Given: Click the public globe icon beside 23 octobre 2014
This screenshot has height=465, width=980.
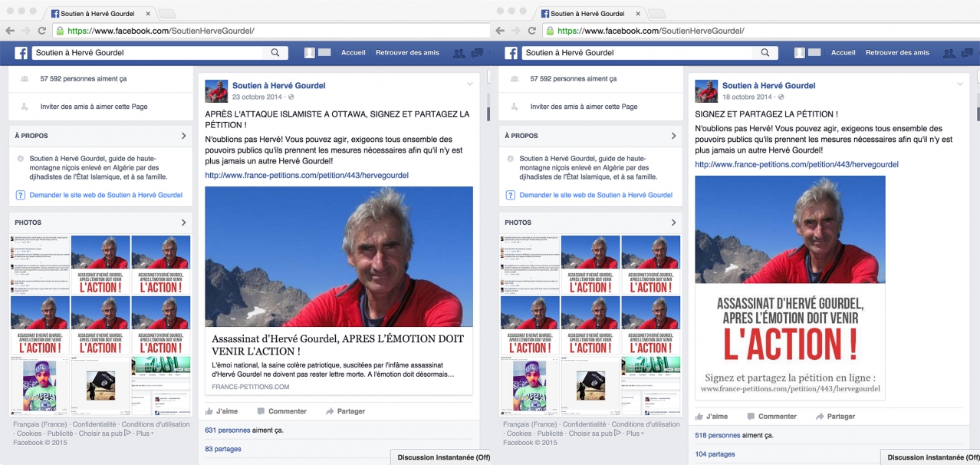Looking at the screenshot, I should click(291, 97).
